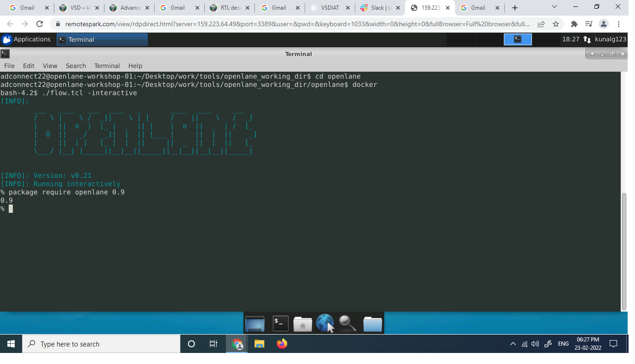Bookmark this page with the star icon

(x=555, y=23)
